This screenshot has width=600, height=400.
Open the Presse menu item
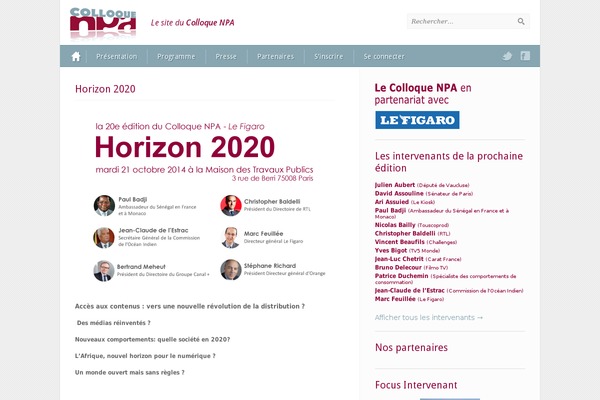226,56
